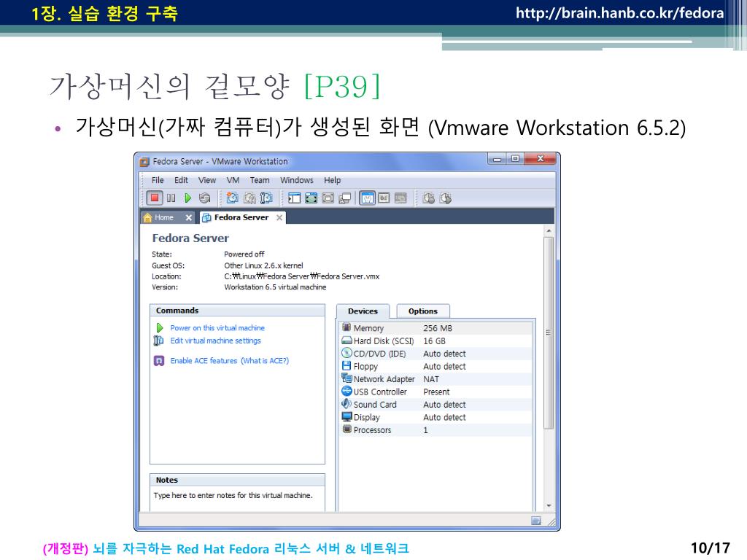Click the Floppy device icon
Viewport: 747px width, 560px height.
(347, 366)
